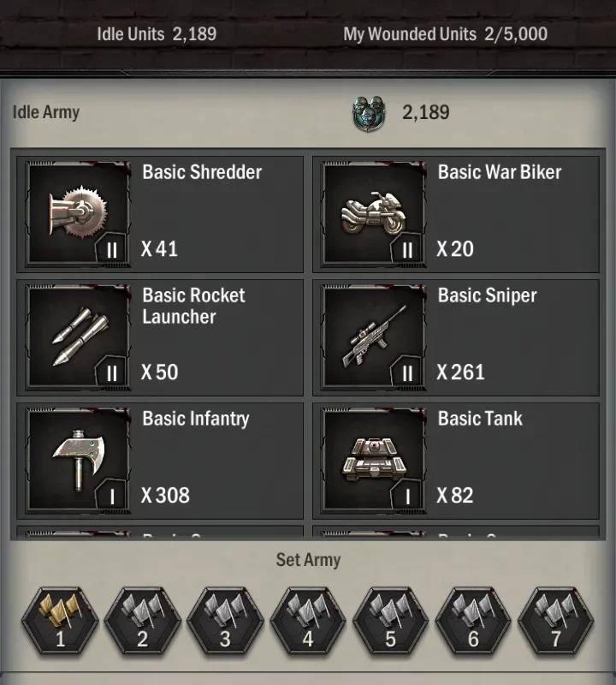This screenshot has width=616, height=685.
Task: Tap the Basic Infantry X 308 row
Action: pos(160,461)
